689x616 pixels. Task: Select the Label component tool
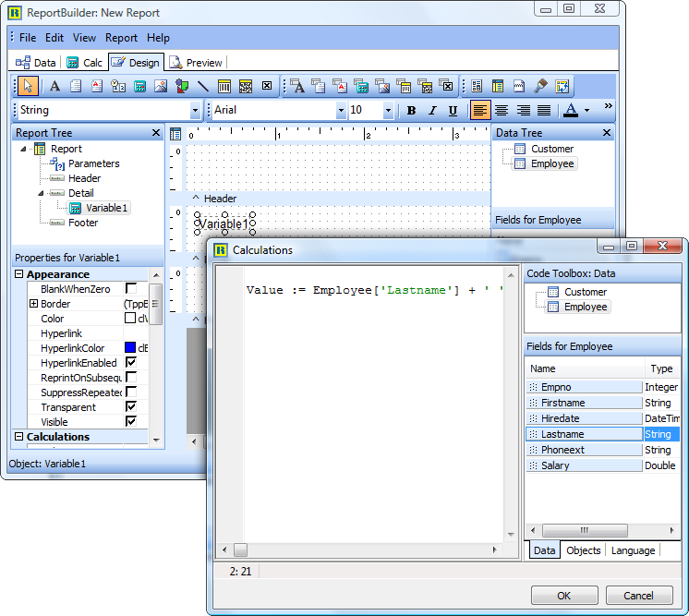[54, 86]
